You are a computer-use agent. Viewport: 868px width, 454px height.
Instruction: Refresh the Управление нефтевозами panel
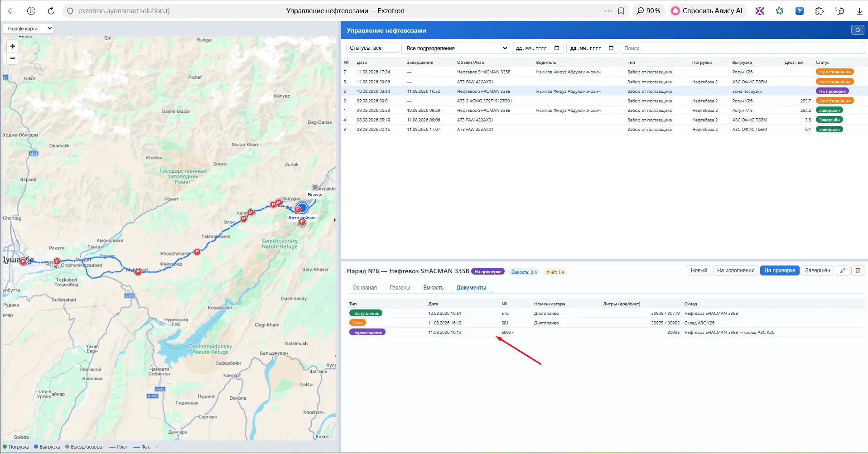coord(857,30)
